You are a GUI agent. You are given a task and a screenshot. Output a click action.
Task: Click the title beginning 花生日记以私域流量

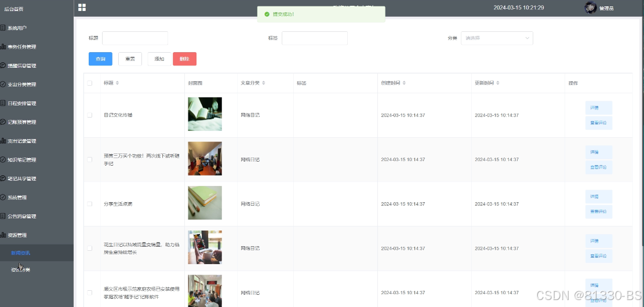tap(141, 248)
